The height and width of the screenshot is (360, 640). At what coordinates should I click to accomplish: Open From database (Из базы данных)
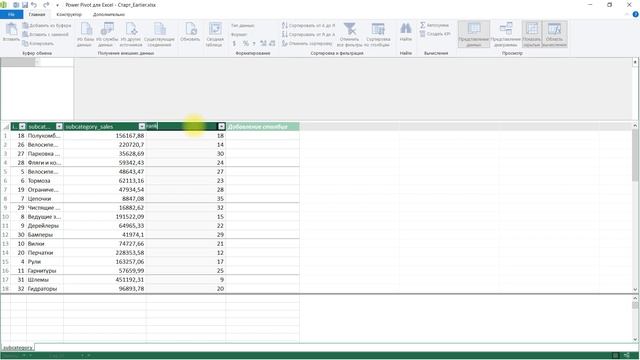85,34
